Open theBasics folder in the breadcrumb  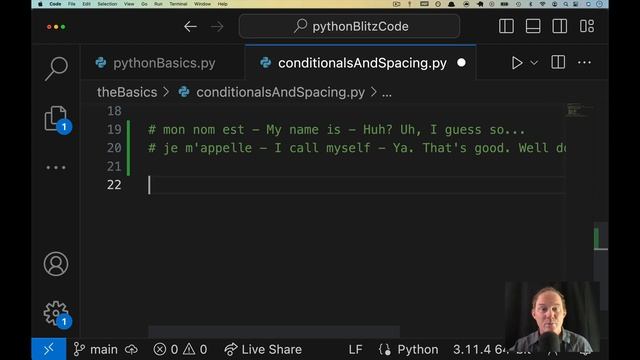[127, 92]
